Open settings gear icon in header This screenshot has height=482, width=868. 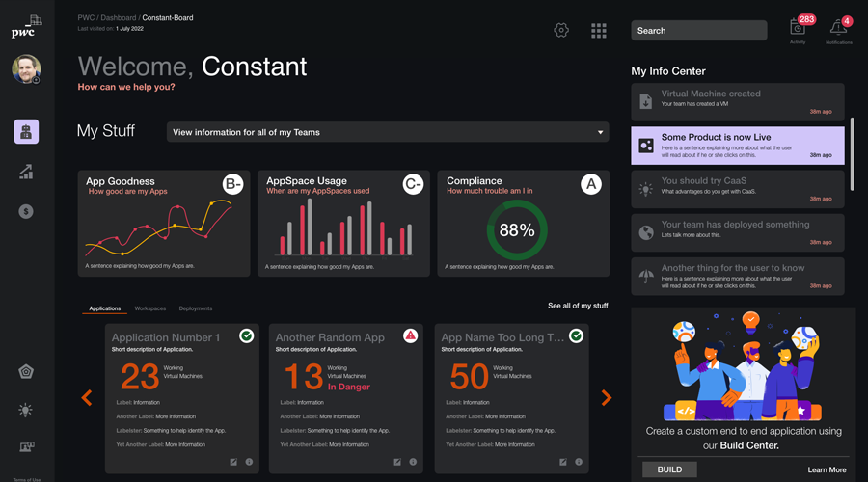[x=560, y=30]
